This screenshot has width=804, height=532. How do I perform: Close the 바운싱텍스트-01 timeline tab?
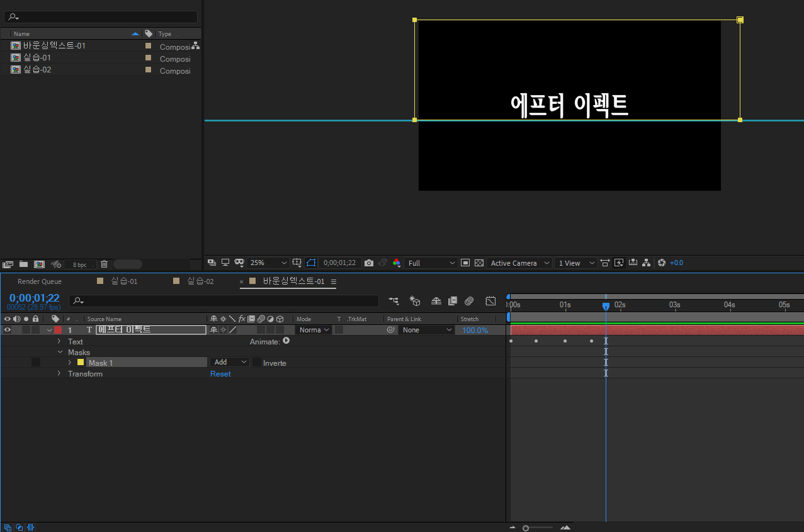click(x=241, y=282)
